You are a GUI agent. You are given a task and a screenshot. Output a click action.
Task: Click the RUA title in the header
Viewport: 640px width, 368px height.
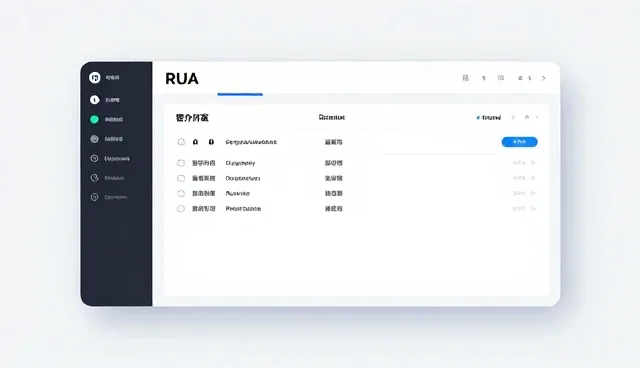[182, 78]
